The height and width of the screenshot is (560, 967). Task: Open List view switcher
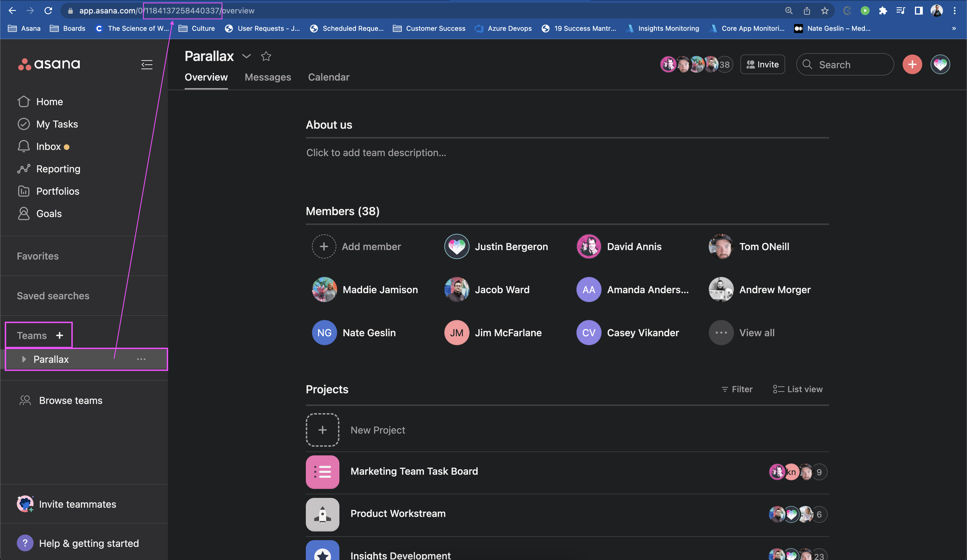pos(797,389)
